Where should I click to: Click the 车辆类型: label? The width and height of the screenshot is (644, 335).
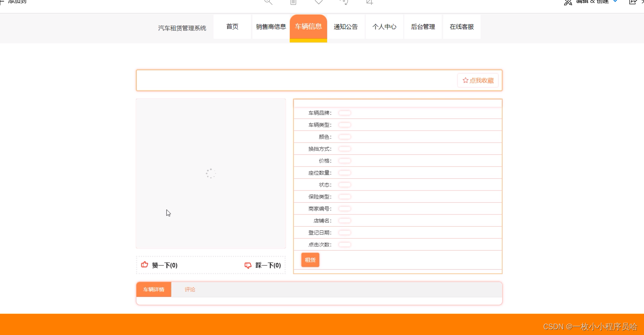click(320, 125)
